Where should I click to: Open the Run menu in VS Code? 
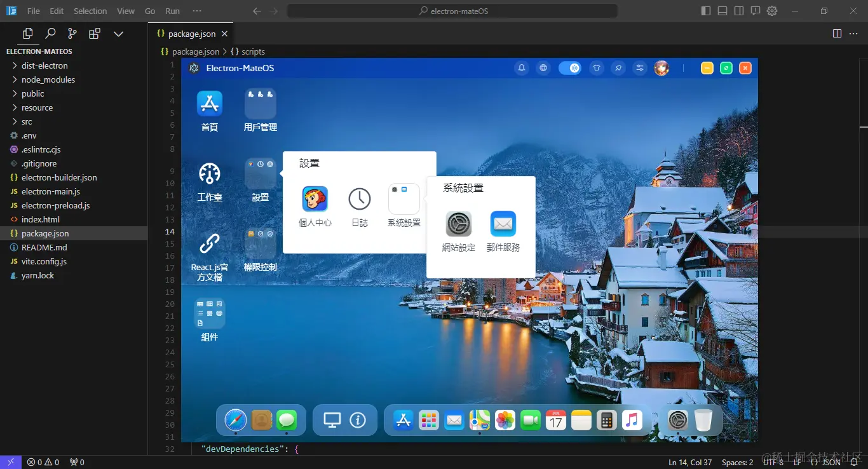[172, 11]
